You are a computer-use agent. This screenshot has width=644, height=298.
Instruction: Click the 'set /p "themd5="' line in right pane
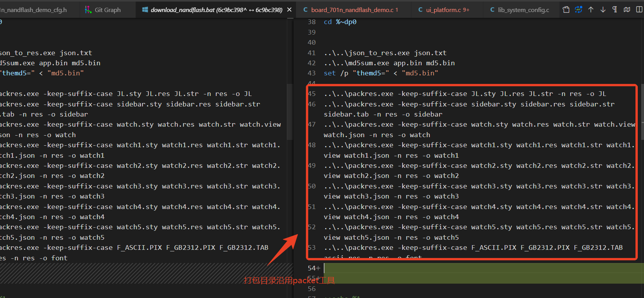point(381,73)
